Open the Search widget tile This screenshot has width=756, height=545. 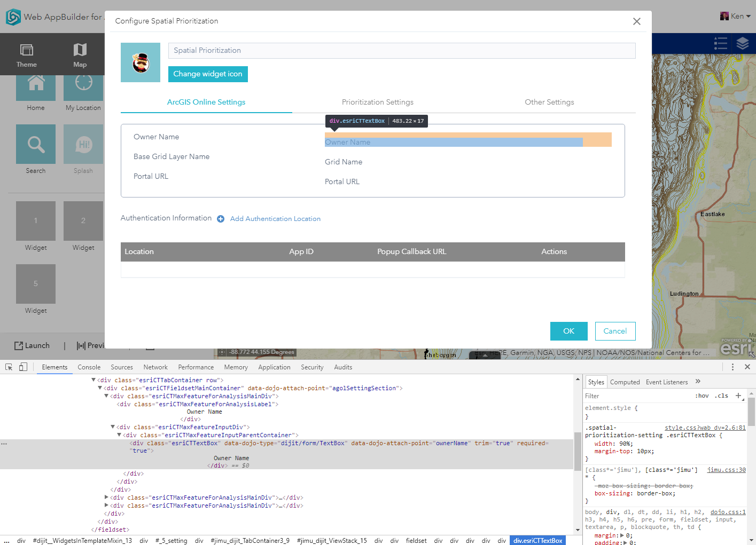[36, 144]
